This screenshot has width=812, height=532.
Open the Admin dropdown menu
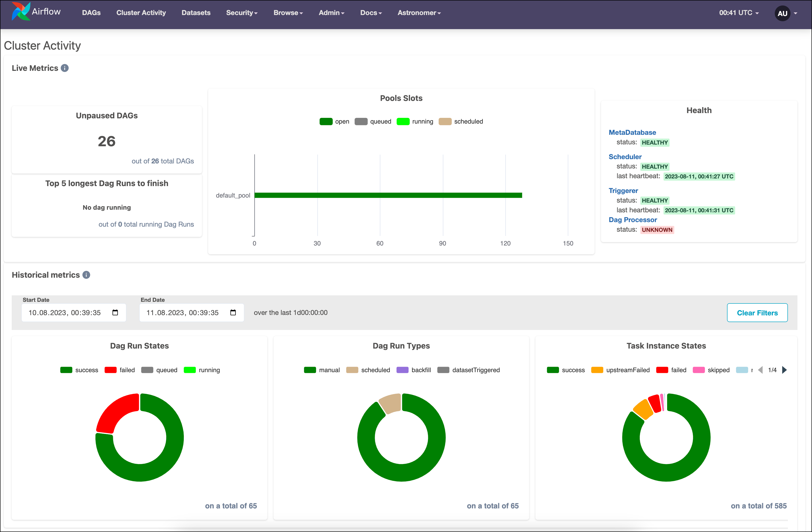point(331,13)
